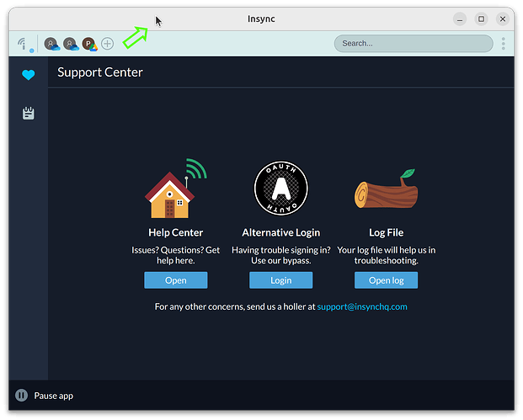Minimize the Insync window
Viewport: 523px width, 420px height.
[460, 19]
